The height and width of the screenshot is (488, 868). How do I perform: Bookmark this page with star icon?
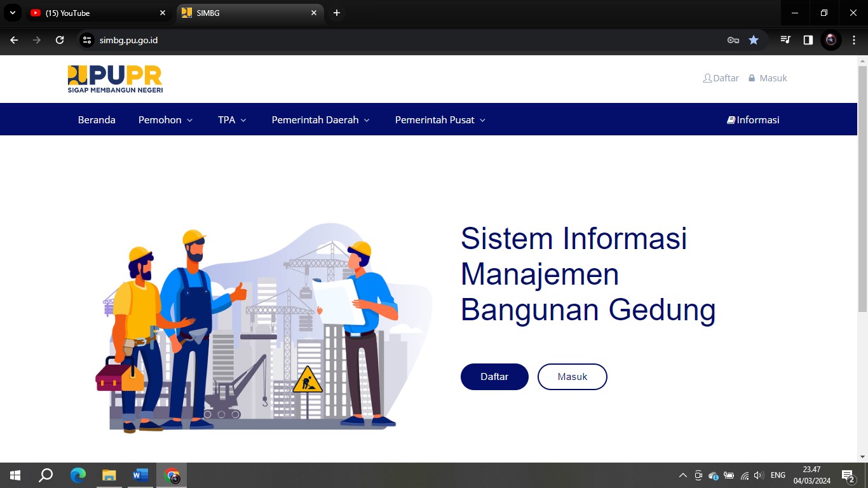pyautogui.click(x=754, y=40)
